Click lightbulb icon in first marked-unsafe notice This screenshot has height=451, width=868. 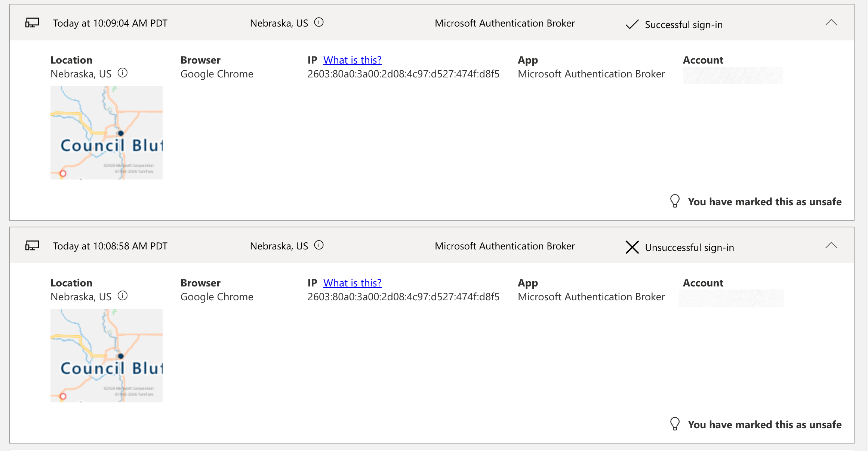pos(675,201)
